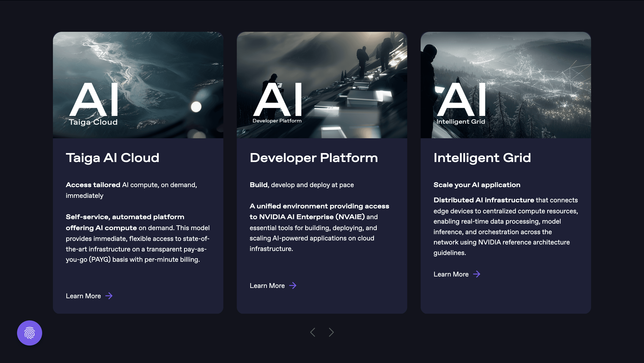Click the purple fingerprint button
This screenshot has height=363, width=644.
[x=30, y=333]
